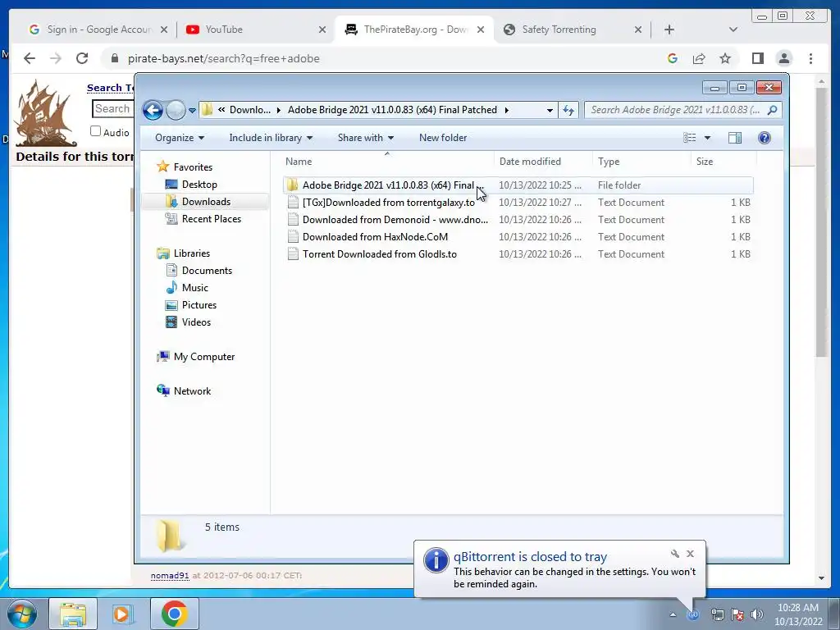
Task: Open Share with dropdown menu
Action: click(x=365, y=138)
